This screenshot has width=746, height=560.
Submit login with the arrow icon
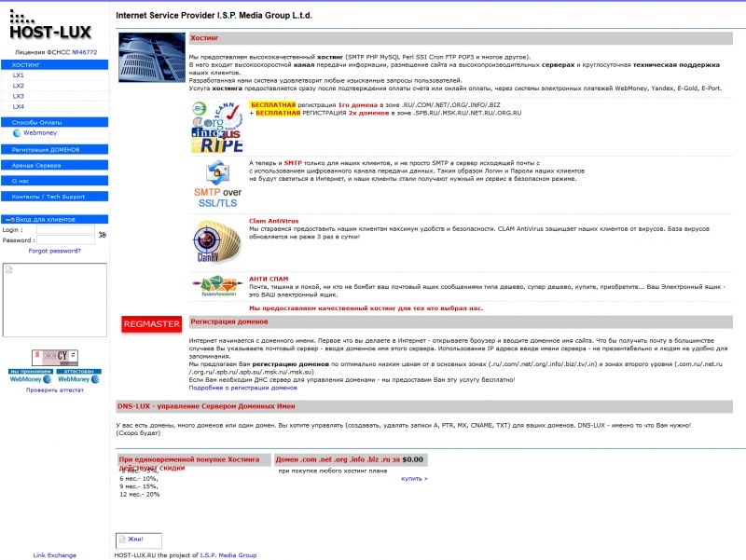(x=102, y=235)
